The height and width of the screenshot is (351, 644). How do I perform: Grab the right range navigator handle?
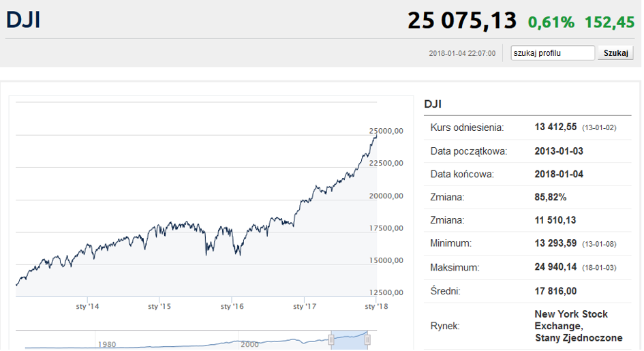point(367,340)
